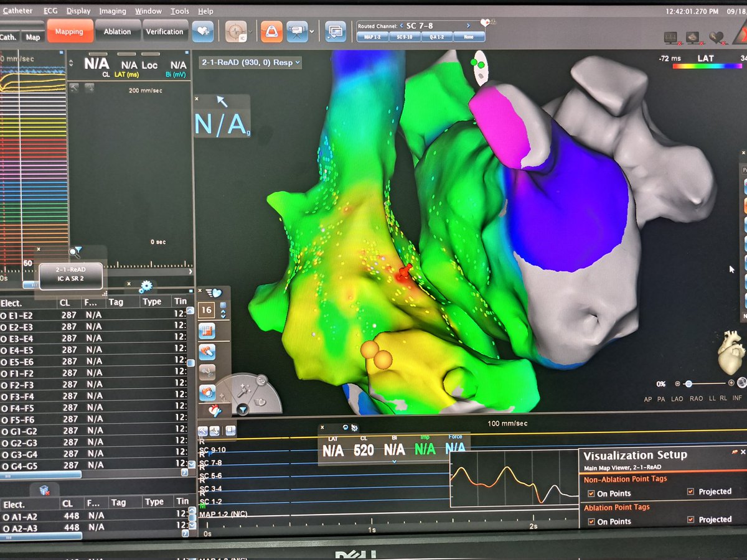
Task: Expand the LAT info box chevron
Action: (x=394, y=462)
